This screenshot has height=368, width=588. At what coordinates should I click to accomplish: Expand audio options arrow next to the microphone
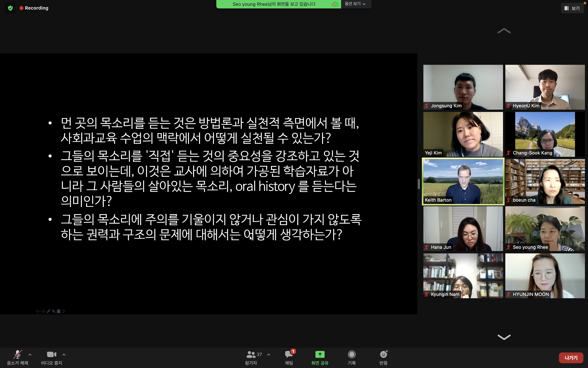(x=30, y=355)
